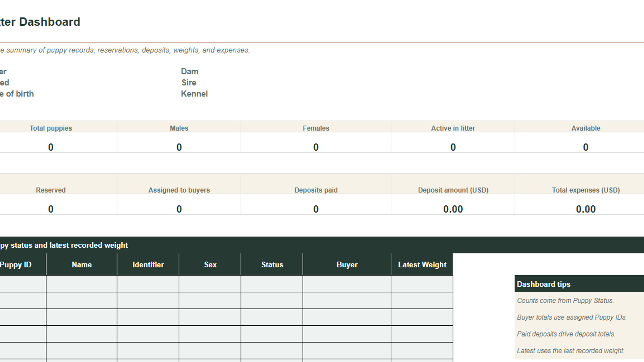This screenshot has width=644, height=362.
Task: Select the 'Buyer' column header
Action: click(347, 264)
